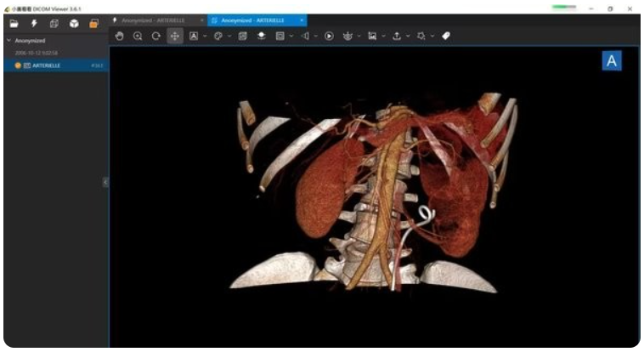Click the solid 3D cube icon in the sidebar

(74, 23)
